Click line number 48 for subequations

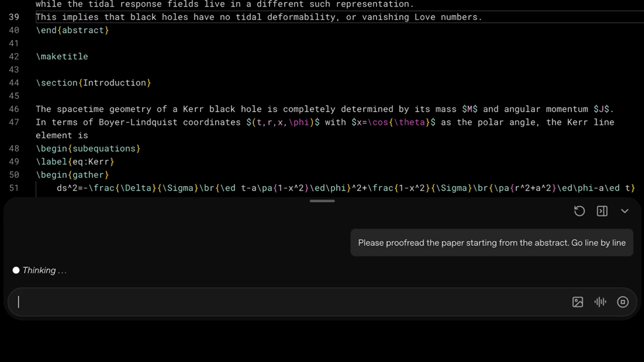tap(14, 149)
